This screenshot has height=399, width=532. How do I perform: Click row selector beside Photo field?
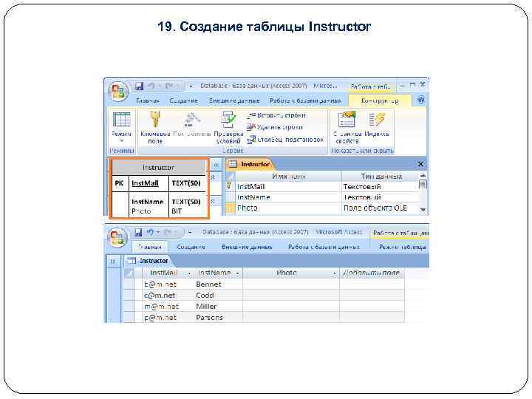230,208
